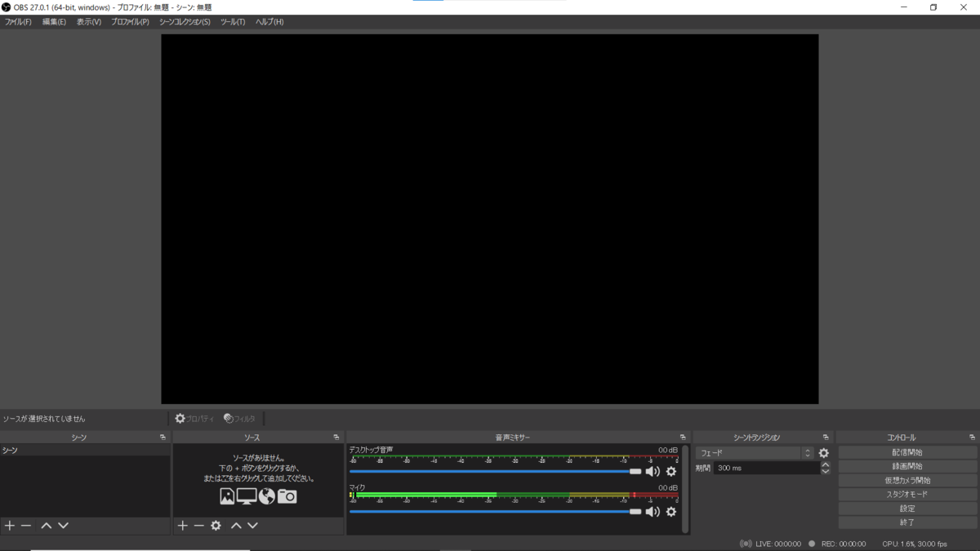Click the browser globe source icon
This screenshot has height=551, width=980.
click(x=267, y=496)
